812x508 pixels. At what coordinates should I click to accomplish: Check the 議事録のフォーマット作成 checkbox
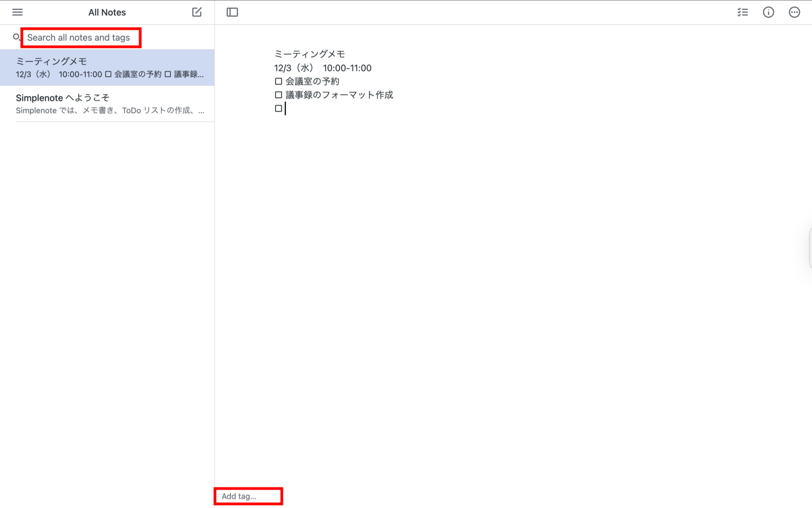point(279,94)
